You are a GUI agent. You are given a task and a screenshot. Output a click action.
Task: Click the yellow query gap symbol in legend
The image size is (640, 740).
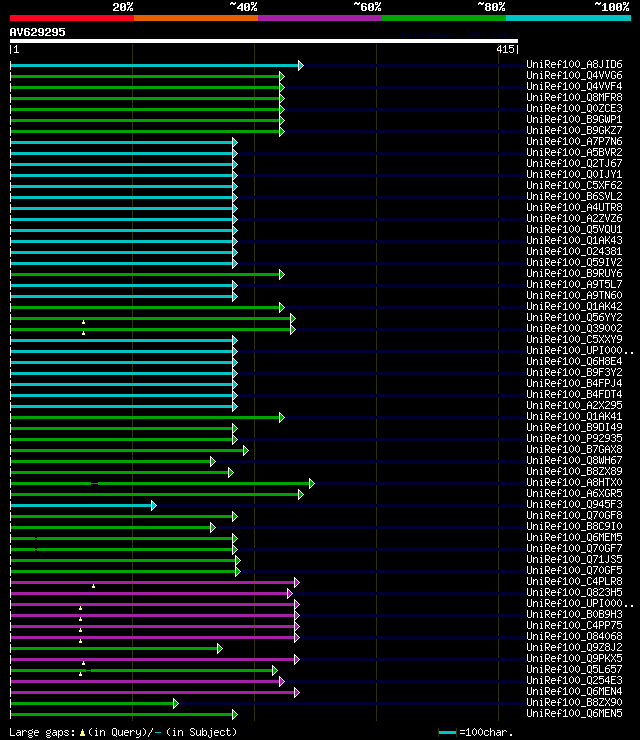[x=83, y=732]
